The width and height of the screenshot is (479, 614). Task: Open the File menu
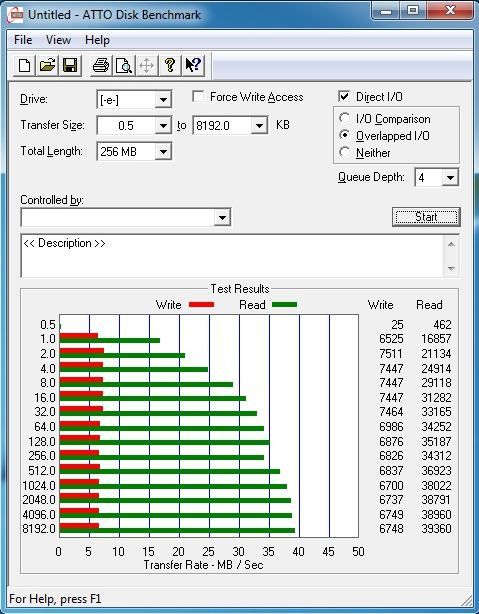[x=23, y=40]
